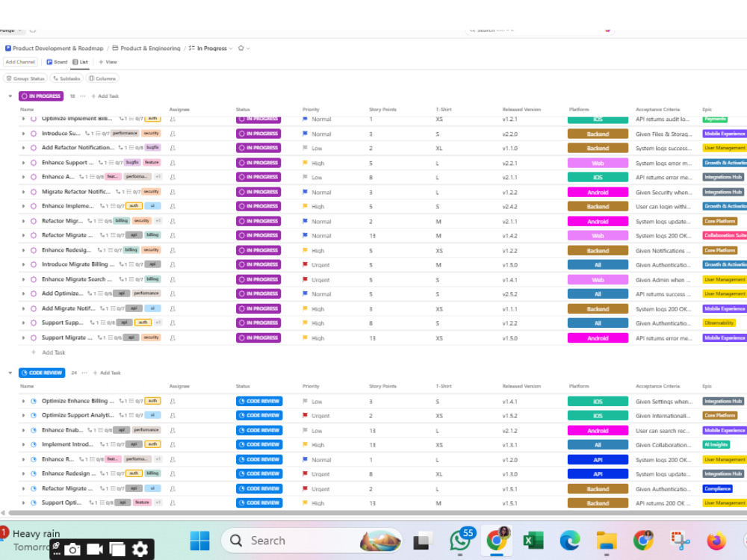The height and width of the screenshot is (560, 747).
Task: Toggle the Subtasks option
Action: tap(66, 78)
